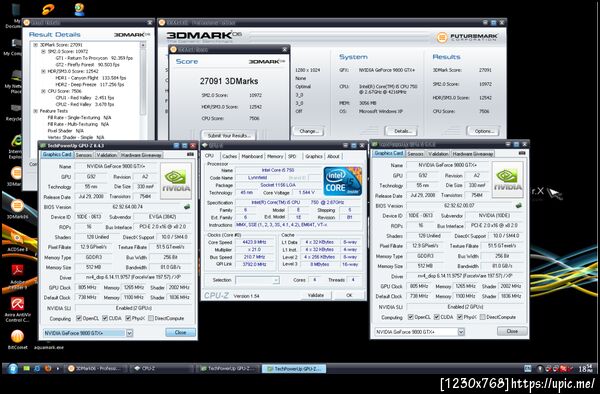Screen dimensions: 600x394
Task: Toggle PhysX checkbox in the EVGA GPU-Z window
Action: [128, 318]
